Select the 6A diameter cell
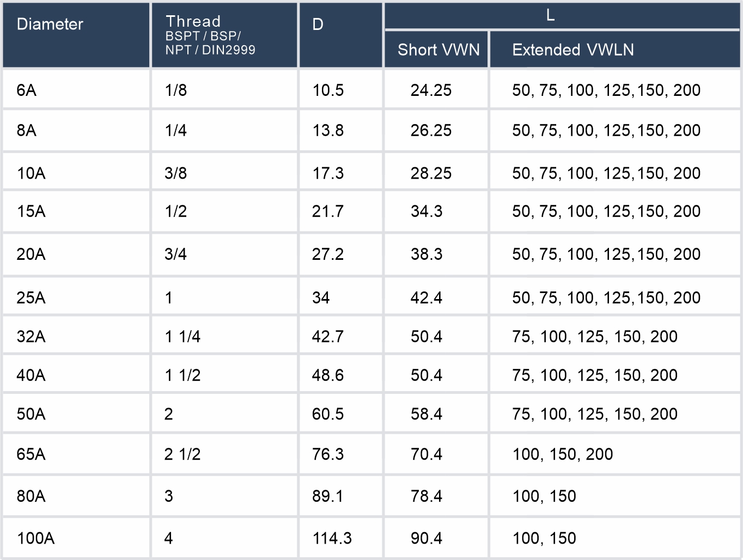 point(27,90)
